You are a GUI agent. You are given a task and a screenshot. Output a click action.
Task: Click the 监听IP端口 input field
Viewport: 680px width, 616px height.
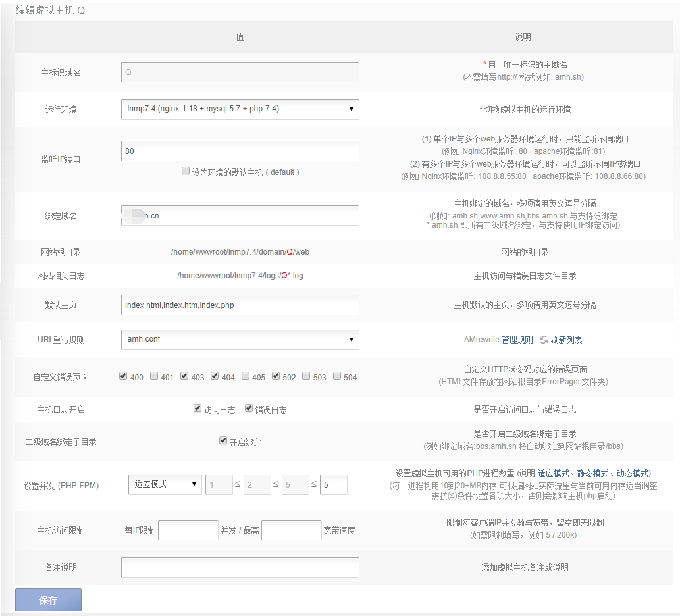[x=240, y=151]
